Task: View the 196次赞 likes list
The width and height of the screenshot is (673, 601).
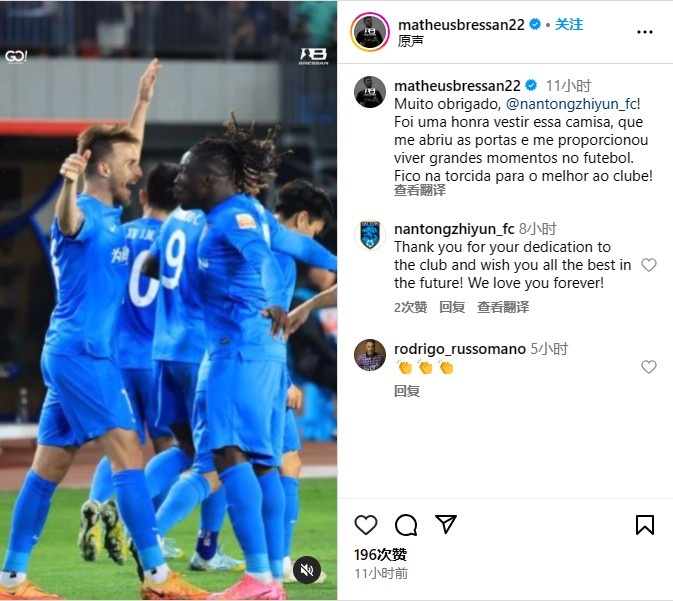Action: [x=380, y=555]
